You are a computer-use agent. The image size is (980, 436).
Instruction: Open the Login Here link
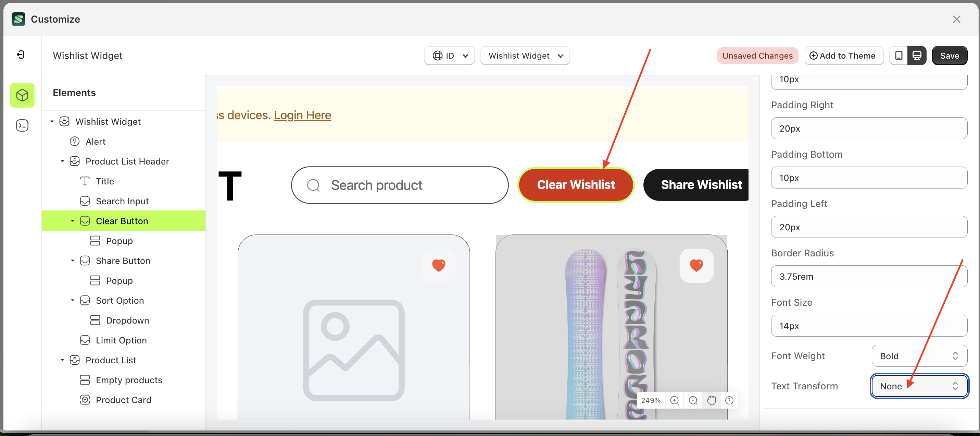302,115
